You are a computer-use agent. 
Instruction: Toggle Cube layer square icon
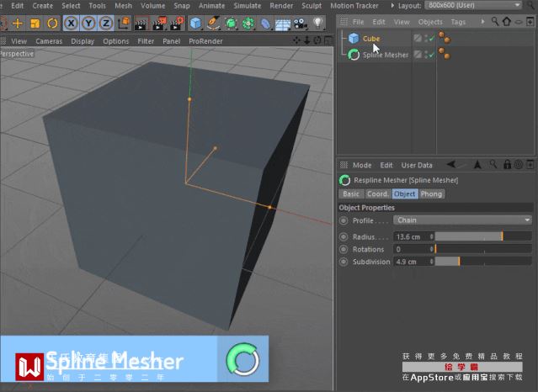[418, 38]
